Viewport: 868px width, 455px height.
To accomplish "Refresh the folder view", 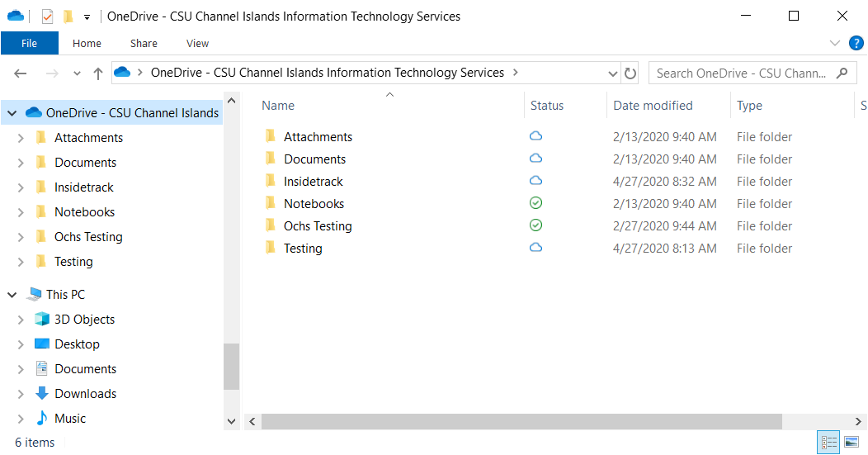I will coord(630,73).
